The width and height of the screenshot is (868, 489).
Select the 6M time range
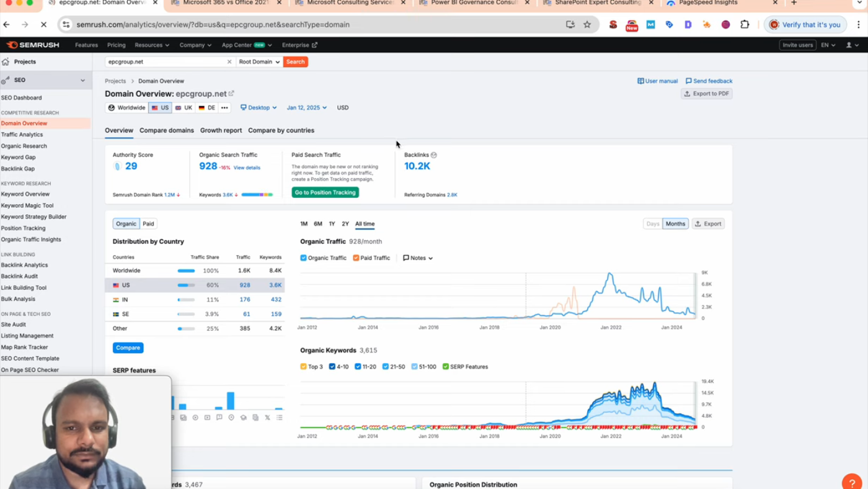pyautogui.click(x=317, y=224)
